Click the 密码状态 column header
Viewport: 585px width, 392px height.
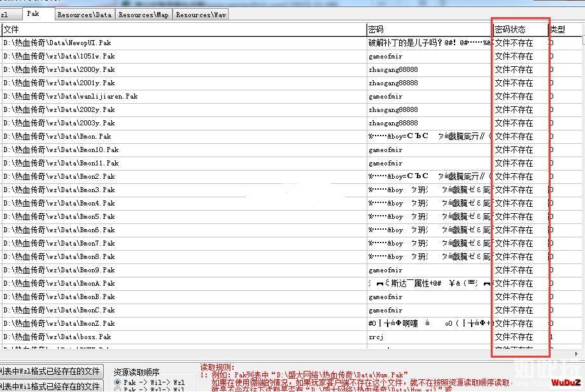point(521,29)
